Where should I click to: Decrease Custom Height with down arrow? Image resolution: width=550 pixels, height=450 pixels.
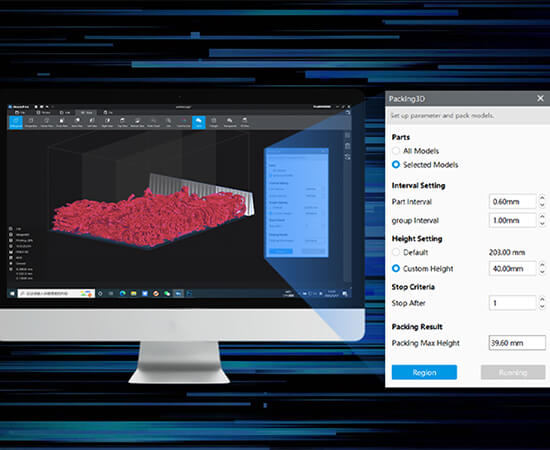(x=542, y=272)
